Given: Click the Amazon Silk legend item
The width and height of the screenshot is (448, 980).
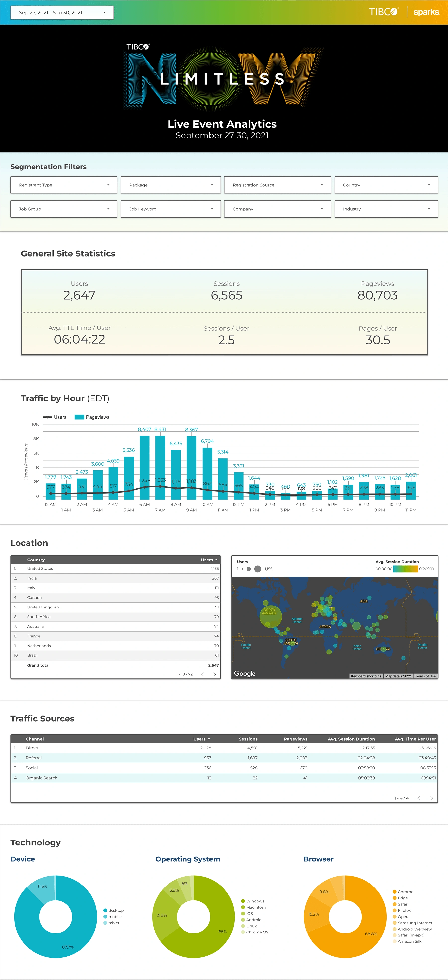Looking at the screenshot, I should pos(407,941).
